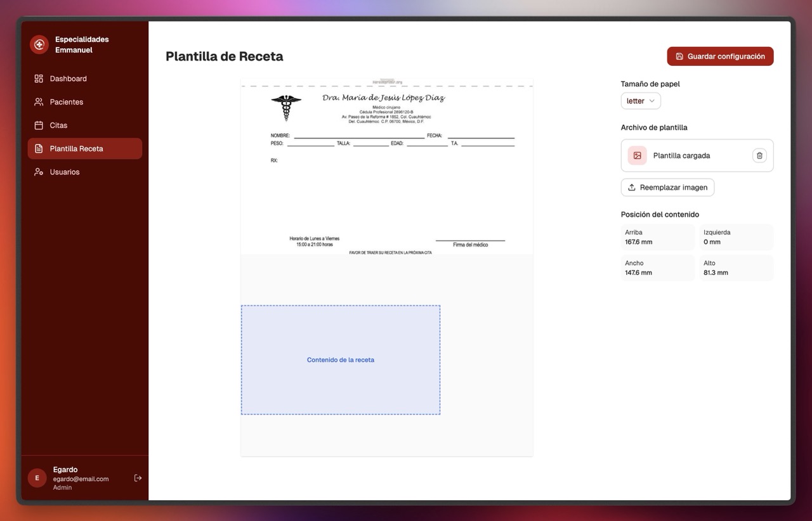Click the image file icon for Plantilla cargada

[x=637, y=155]
